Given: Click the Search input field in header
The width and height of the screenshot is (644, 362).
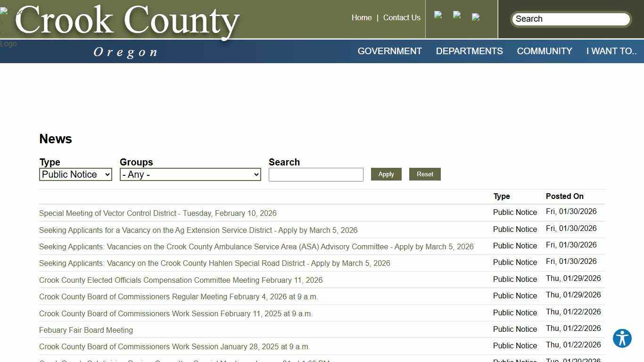Looking at the screenshot, I should (570, 19).
